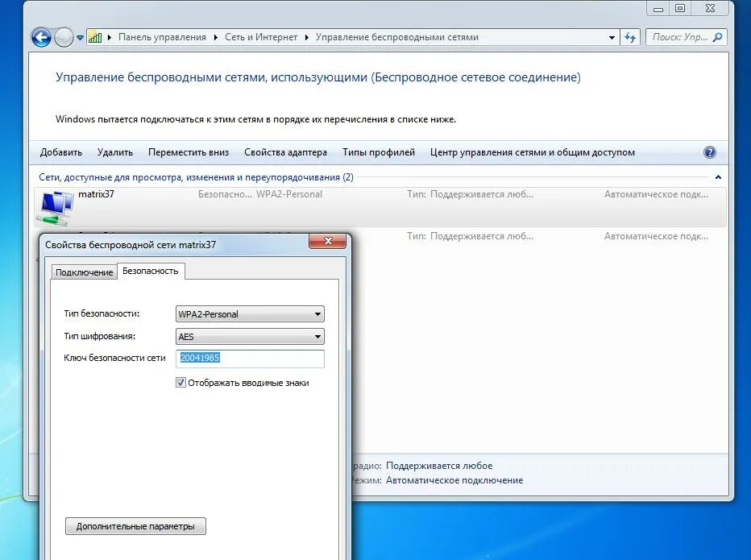Select 'Панель управления' in the breadcrumb

[162, 37]
